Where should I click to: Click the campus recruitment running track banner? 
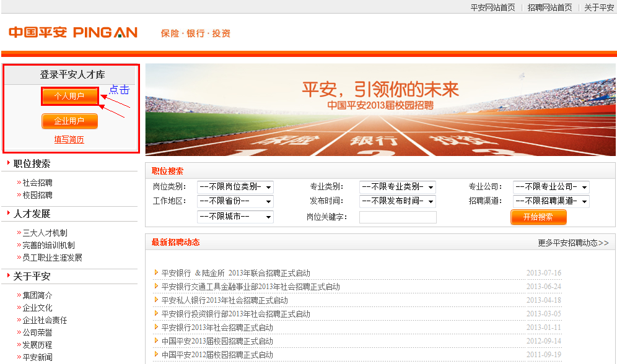click(380, 110)
